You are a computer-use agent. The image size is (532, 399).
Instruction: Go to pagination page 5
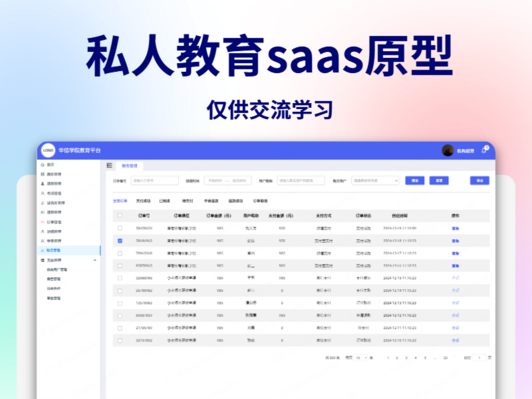click(x=425, y=358)
